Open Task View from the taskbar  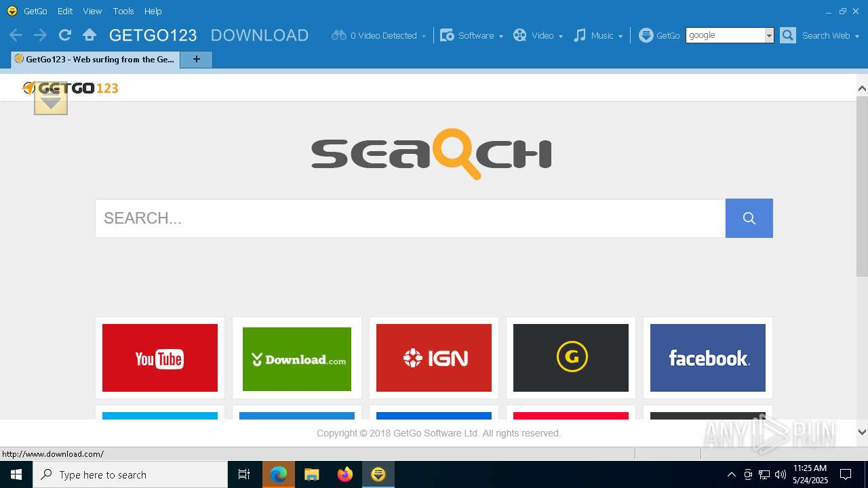coord(244,474)
